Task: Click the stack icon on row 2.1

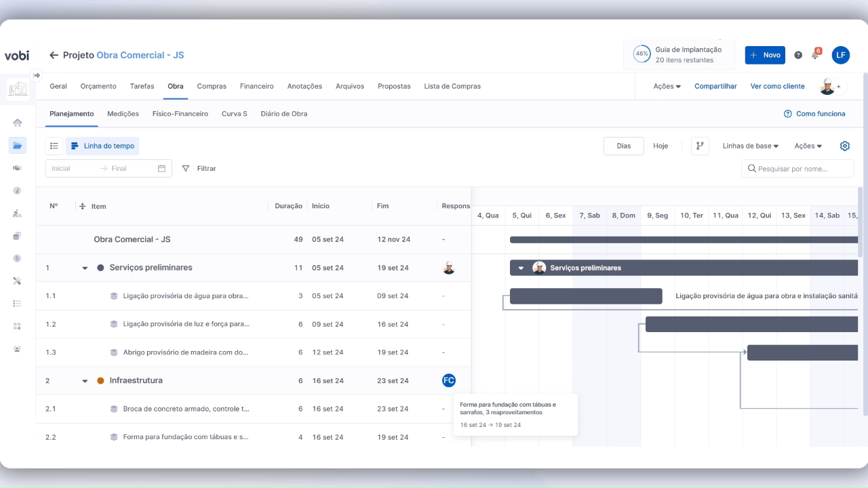Action: 114,409
